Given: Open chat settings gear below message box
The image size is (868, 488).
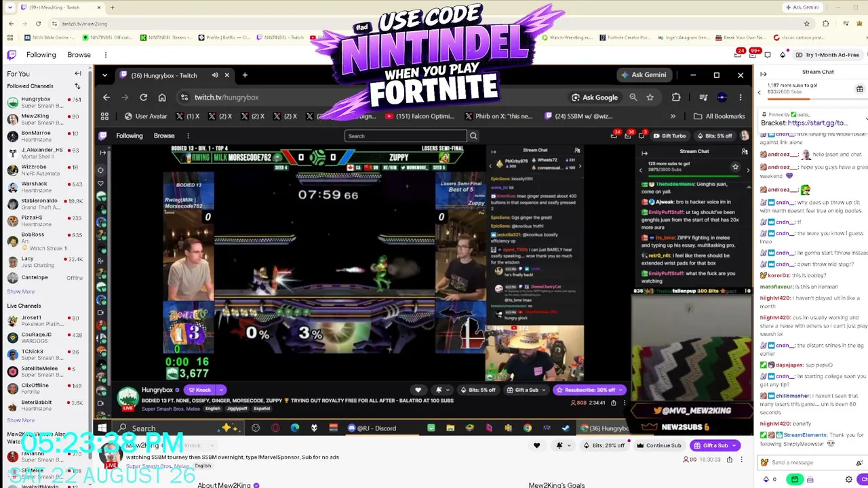Looking at the screenshot, I should pos(848,479).
